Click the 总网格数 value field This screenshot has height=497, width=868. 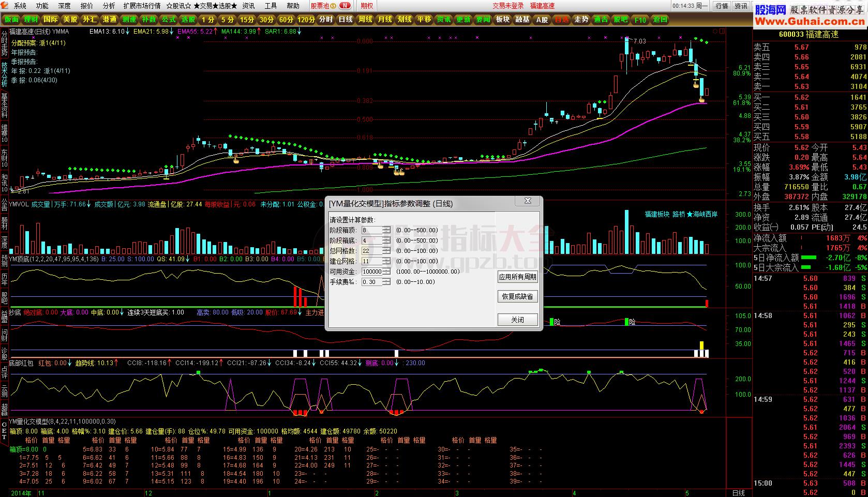[x=372, y=251]
